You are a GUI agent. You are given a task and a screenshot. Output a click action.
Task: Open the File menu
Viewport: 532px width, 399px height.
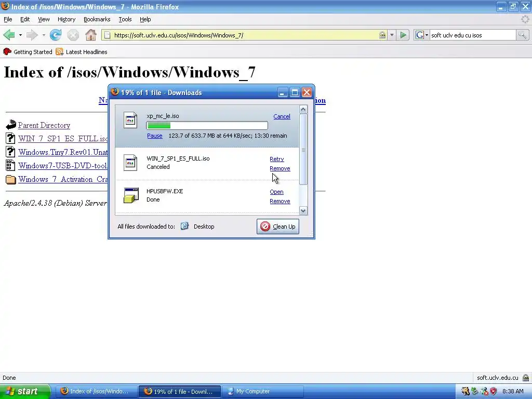click(8, 19)
